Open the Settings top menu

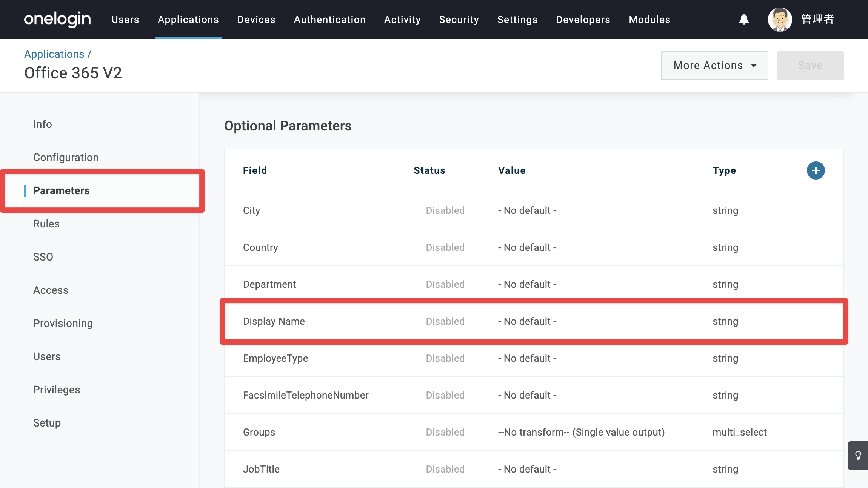click(x=517, y=20)
